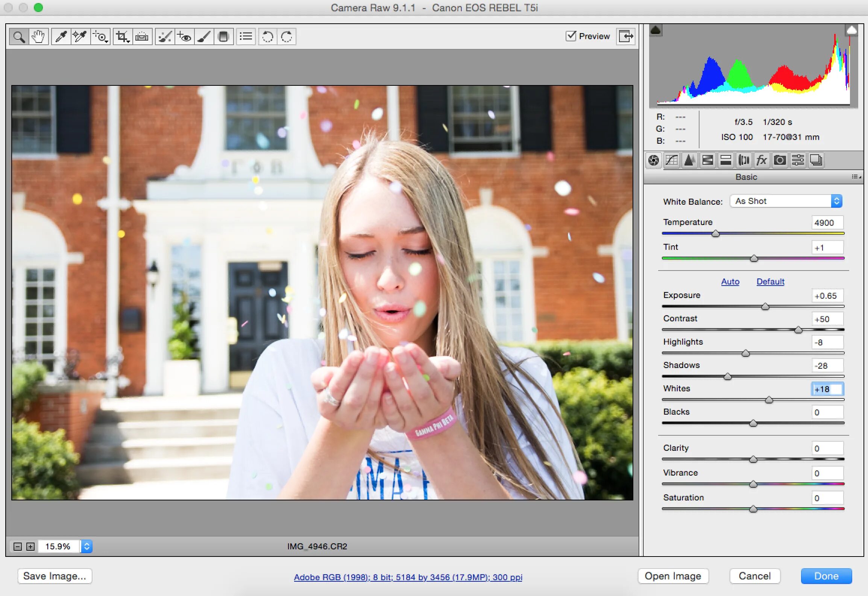Toggle the highlight clipping warning
This screenshot has width=868, height=596.
coord(851,30)
